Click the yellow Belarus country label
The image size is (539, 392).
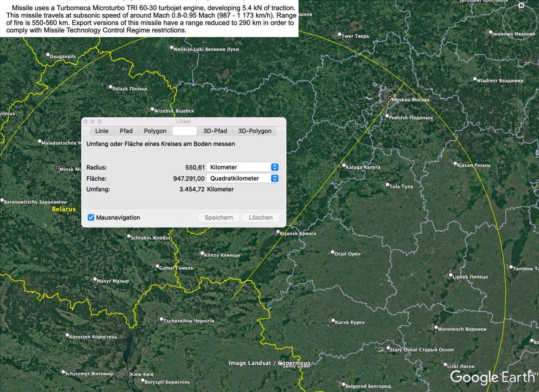point(64,209)
